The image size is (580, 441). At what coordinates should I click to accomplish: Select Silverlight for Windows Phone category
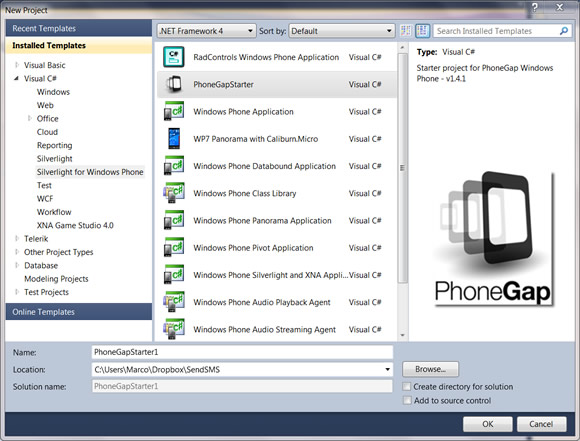click(90, 172)
